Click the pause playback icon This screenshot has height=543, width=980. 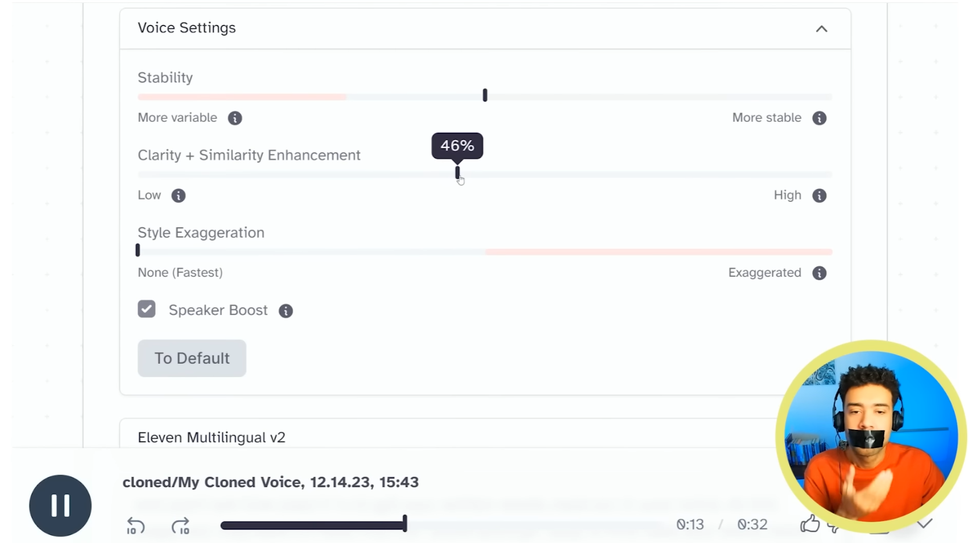(60, 505)
